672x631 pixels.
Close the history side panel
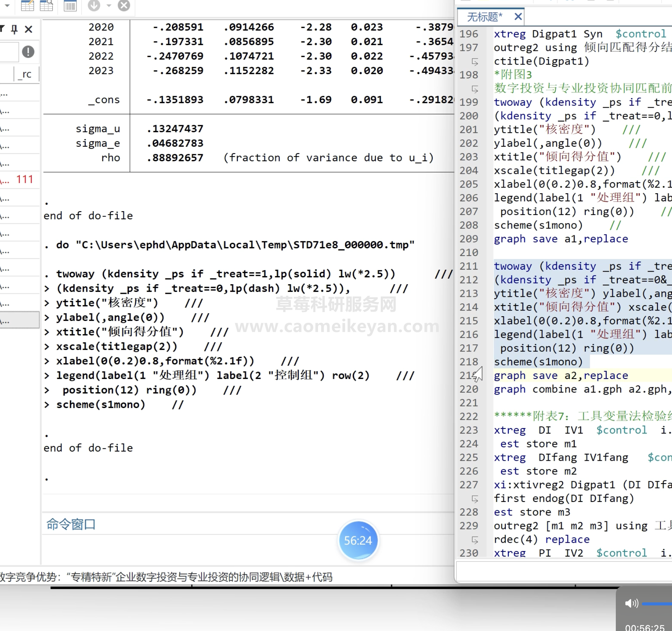click(29, 29)
